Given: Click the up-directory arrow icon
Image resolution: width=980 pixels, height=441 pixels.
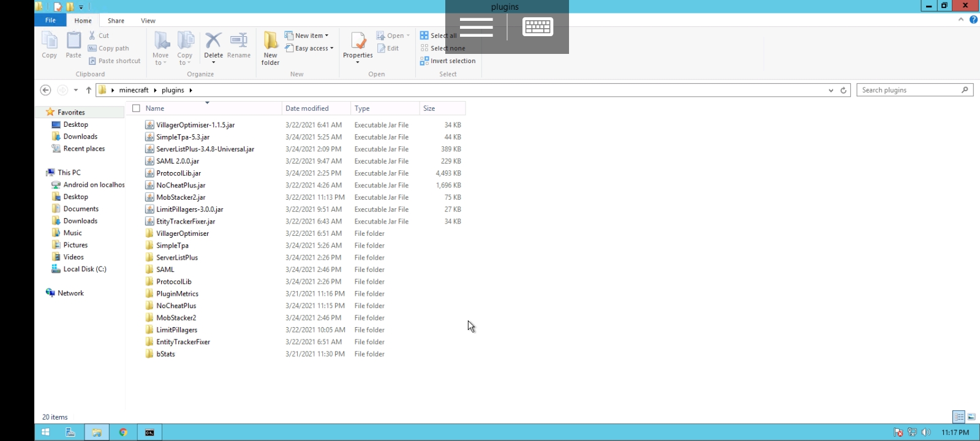Looking at the screenshot, I should pos(89,90).
